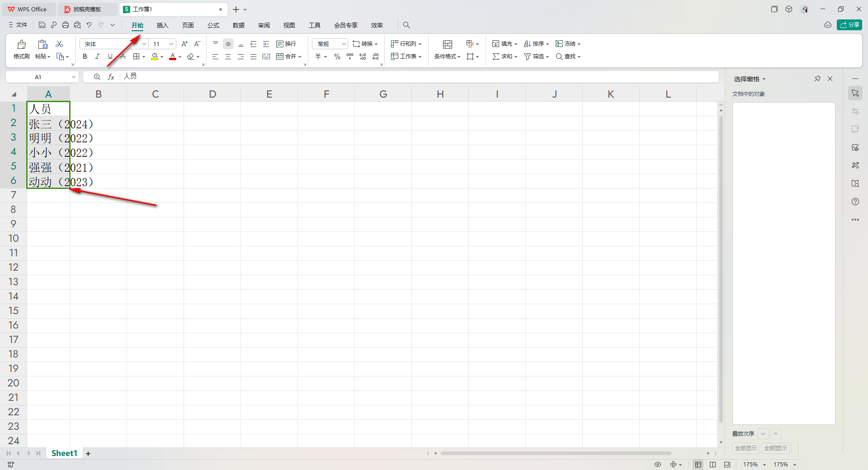Viewport: 868px width, 470px height.
Task: Click the decrease indent icon
Action: (x=254, y=44)
